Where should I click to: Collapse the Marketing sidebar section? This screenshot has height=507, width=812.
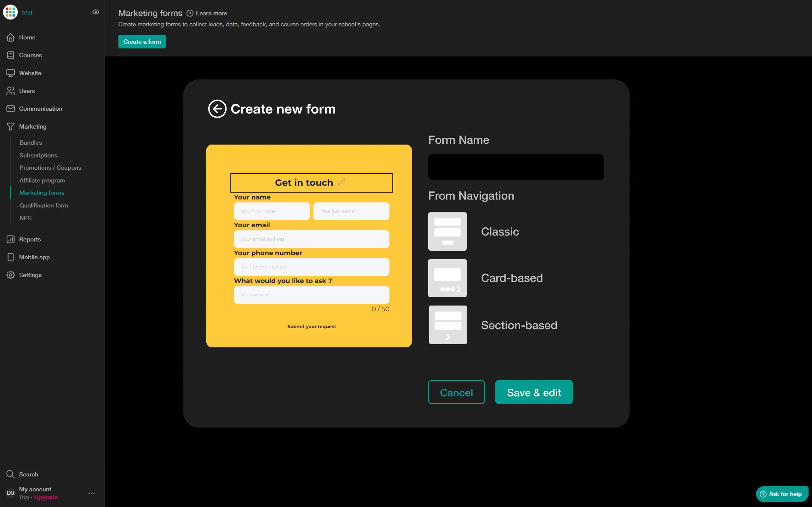(x=32, y=126)
